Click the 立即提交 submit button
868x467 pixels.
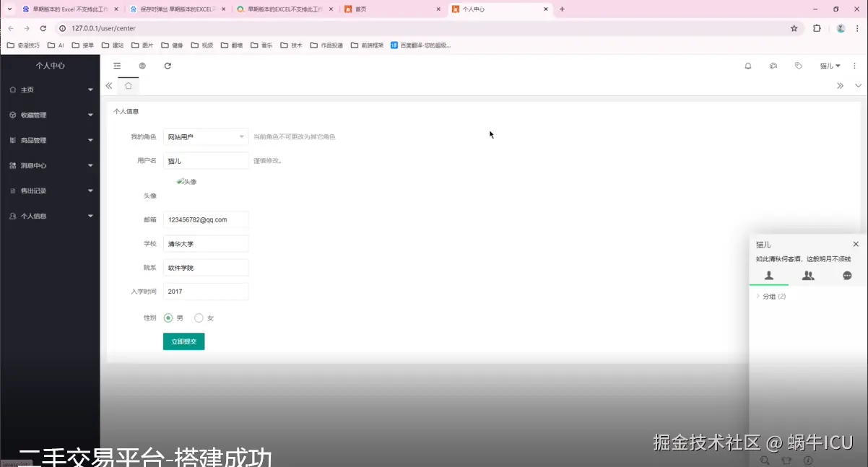point(184,341)
